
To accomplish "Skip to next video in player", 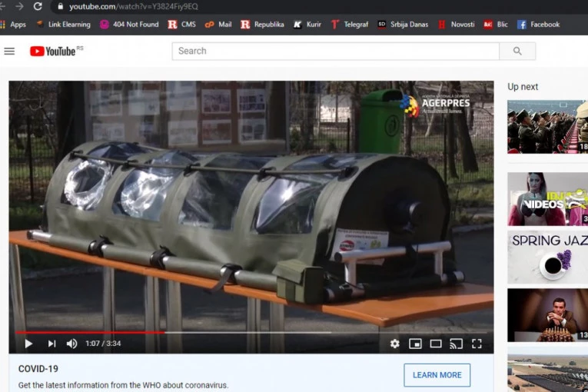I will (51, 344).
